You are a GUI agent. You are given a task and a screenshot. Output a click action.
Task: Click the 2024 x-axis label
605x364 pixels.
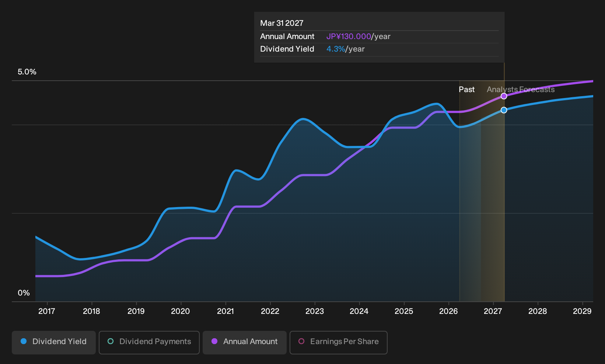359,311
